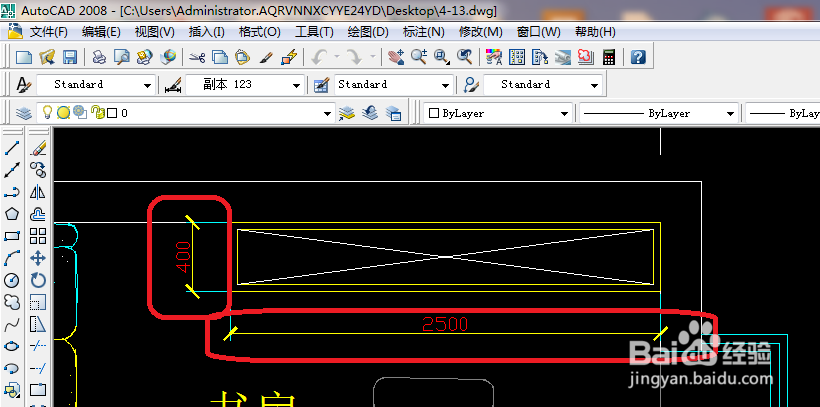Viewport: 820px width, 407px height.
Task: Select the Spline tool
Action: pos(12,324)
